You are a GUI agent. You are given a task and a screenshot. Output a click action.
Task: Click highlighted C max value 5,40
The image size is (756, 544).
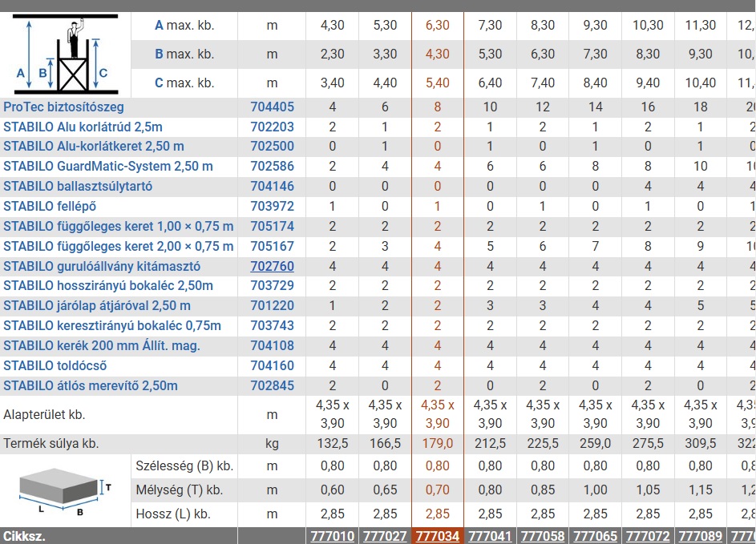pyautogui.click(x=437, y=83)
